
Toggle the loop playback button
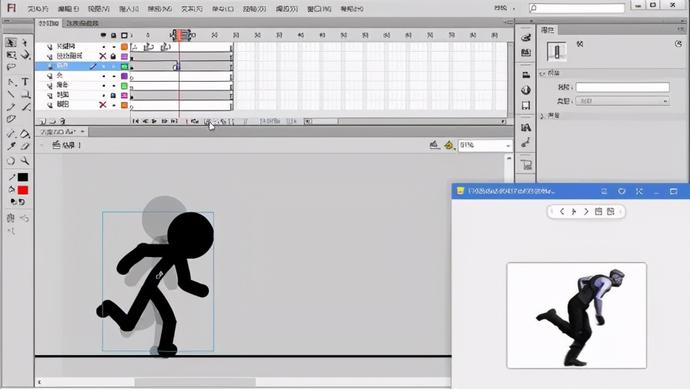tap(195, 121)
